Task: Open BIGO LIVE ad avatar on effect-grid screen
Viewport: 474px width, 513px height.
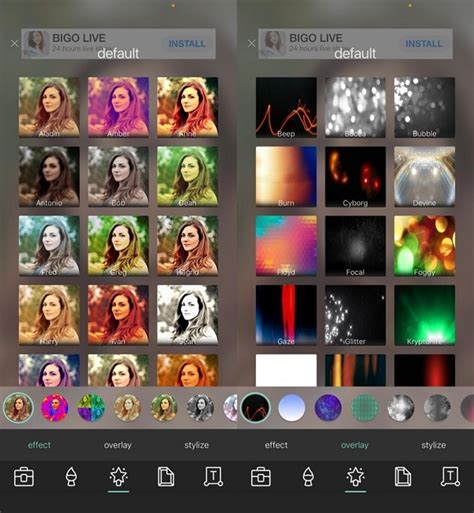Action: (37, 44)
